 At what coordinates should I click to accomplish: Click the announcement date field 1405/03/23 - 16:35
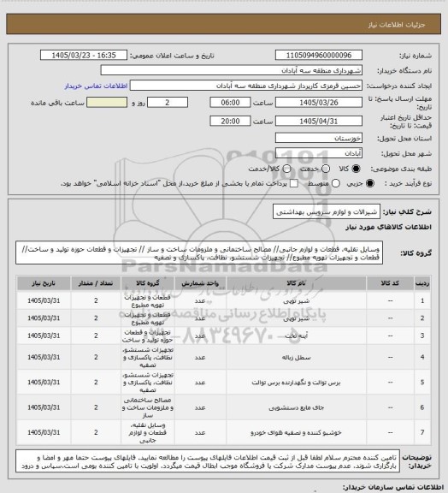tap(84, 55)
